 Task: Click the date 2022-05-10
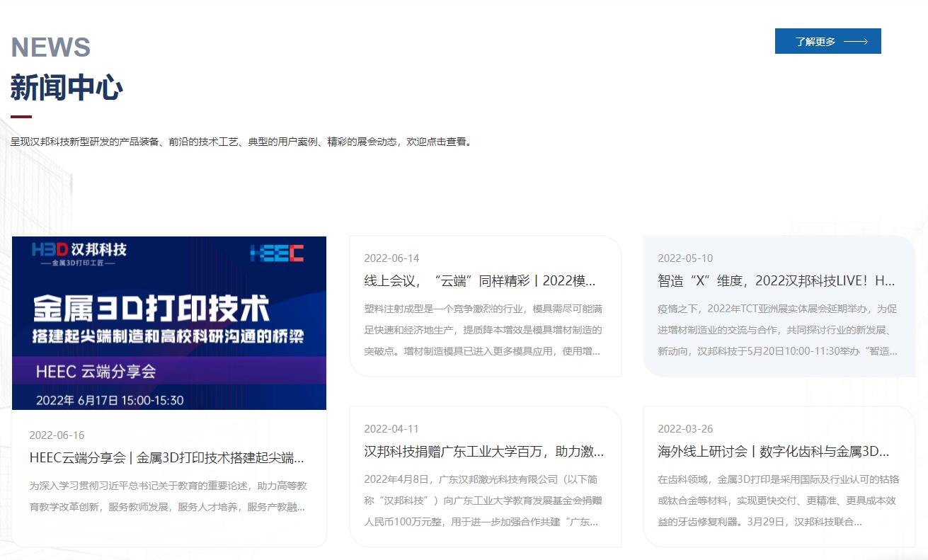(x=684, y=258)
